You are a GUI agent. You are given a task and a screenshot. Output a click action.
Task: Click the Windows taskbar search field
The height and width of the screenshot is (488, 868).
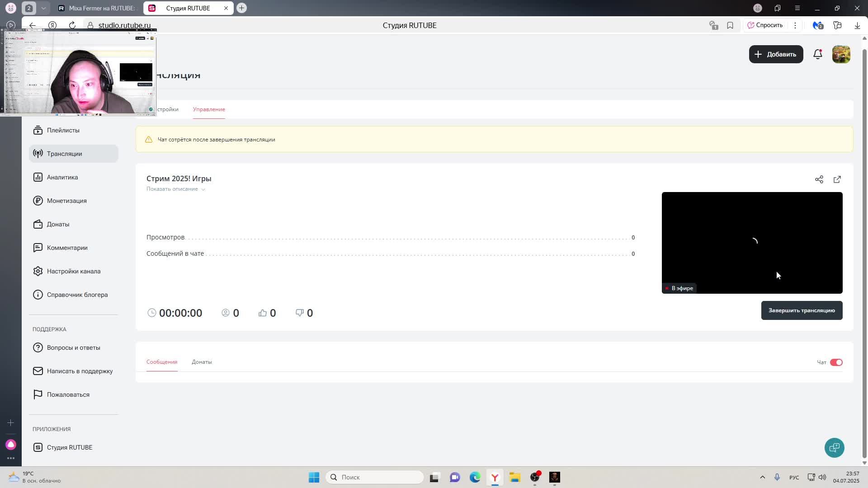(x=374, y=477)
